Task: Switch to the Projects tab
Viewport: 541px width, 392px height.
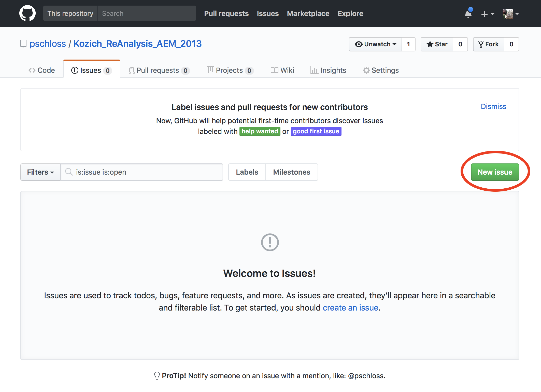Action: pyautogui.click(x=230, y=70)
